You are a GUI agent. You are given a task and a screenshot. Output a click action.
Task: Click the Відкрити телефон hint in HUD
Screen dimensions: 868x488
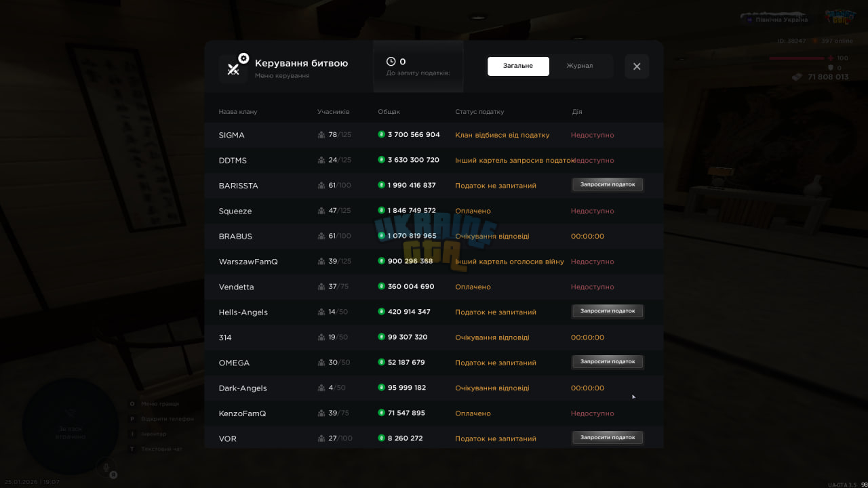tap(167, 419)
